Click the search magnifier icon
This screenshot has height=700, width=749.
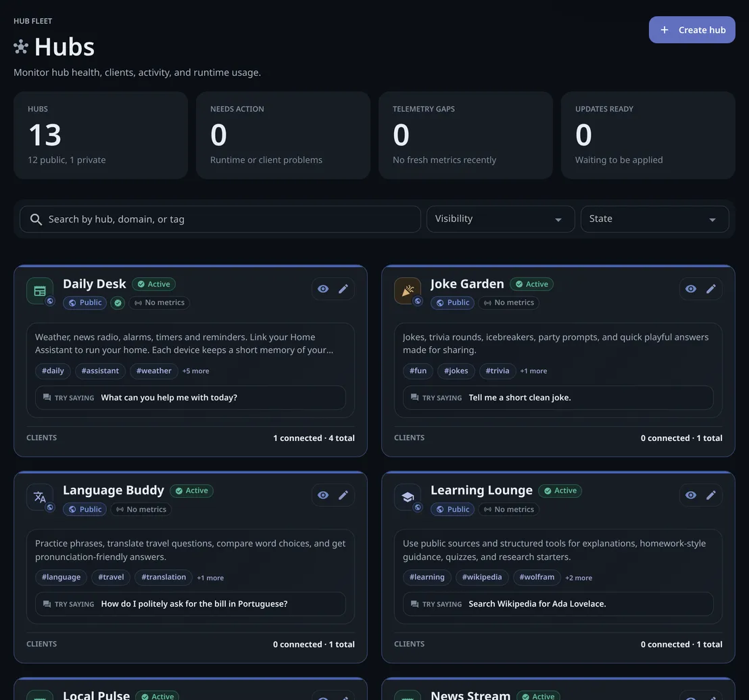36,219
